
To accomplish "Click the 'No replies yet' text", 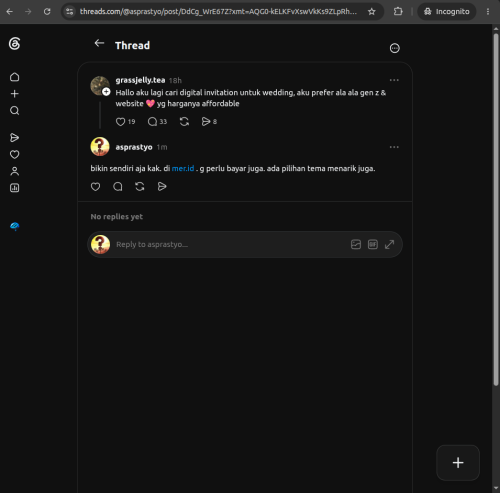I will [117, 217].
